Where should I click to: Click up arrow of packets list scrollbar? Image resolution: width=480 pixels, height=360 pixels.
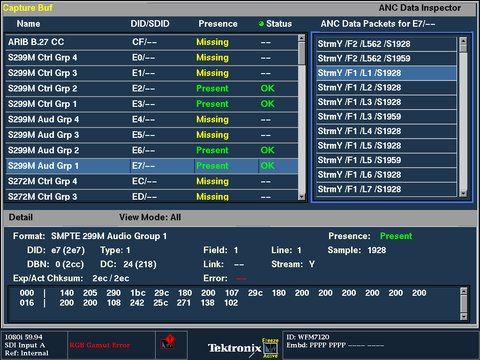coord(463,41)
